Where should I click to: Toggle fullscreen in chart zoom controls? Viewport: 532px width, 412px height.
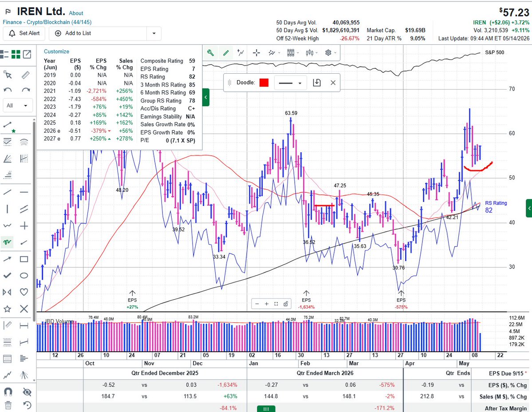(276, 304)
